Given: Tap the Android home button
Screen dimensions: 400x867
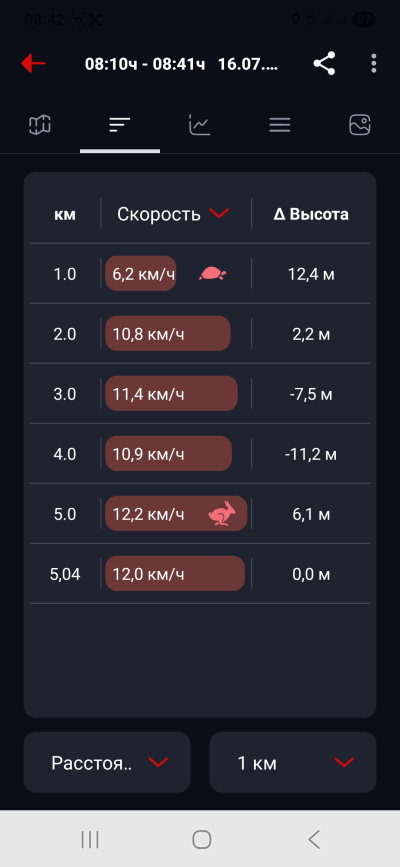Looking at the screenshot, I should [201, 839].
